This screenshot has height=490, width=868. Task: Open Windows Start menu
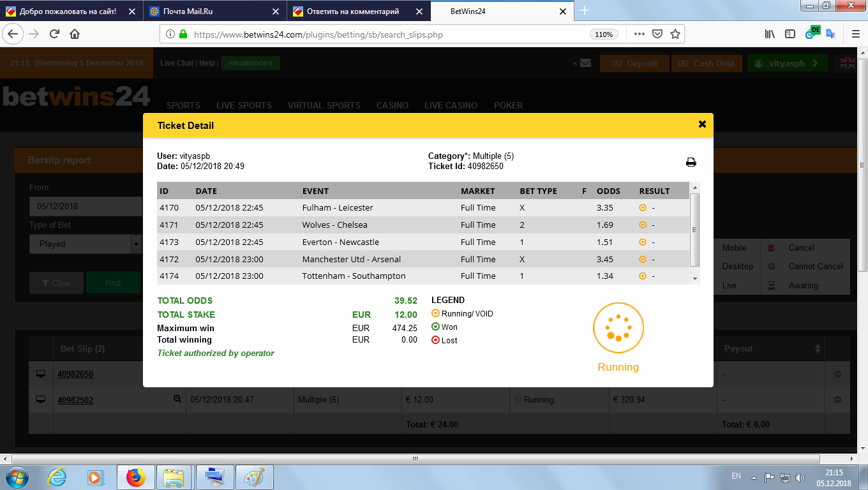[x=17, y=477]
